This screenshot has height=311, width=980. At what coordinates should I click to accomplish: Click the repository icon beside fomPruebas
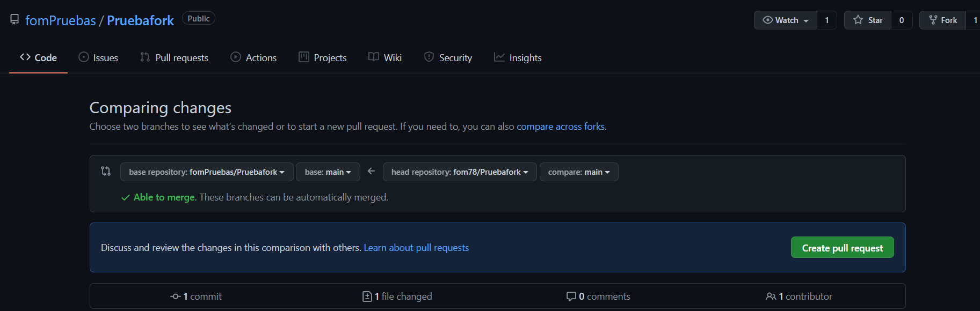[14, 20]
